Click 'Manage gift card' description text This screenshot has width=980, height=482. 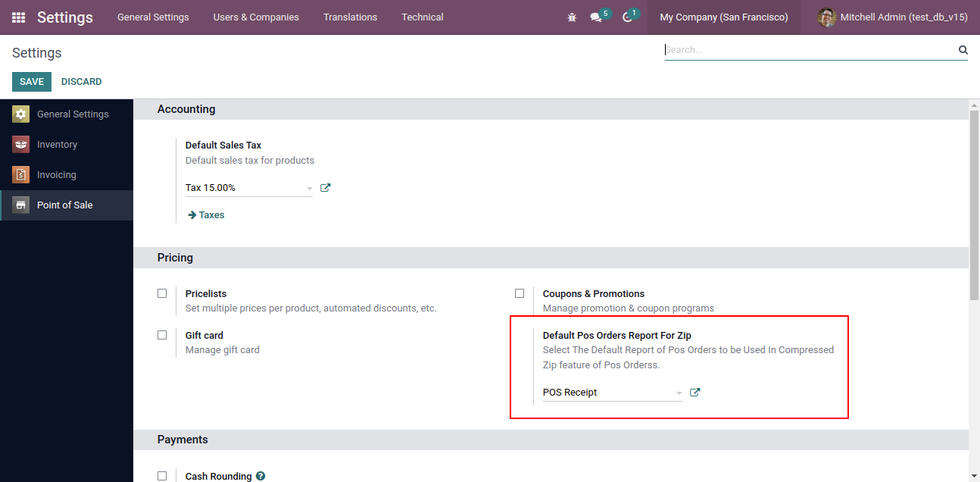point(223,350)
